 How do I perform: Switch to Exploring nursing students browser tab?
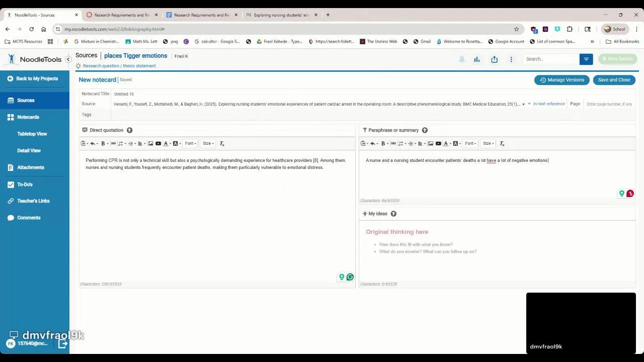[282, 15]
